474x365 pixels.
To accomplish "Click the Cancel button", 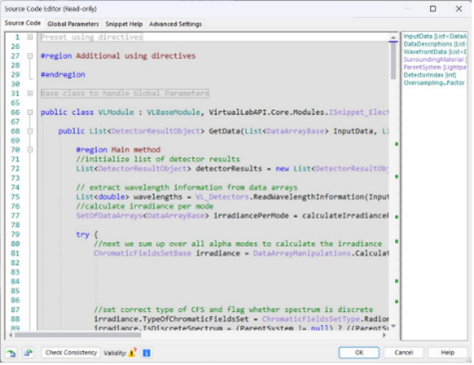I will click(403, 352).
